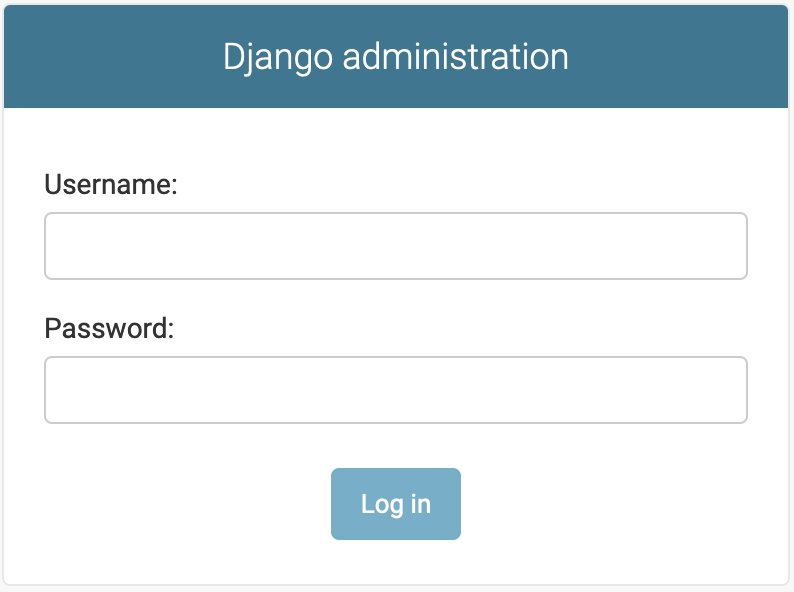Sign in using the Log in button
The image size is (794, 592).
395,504
